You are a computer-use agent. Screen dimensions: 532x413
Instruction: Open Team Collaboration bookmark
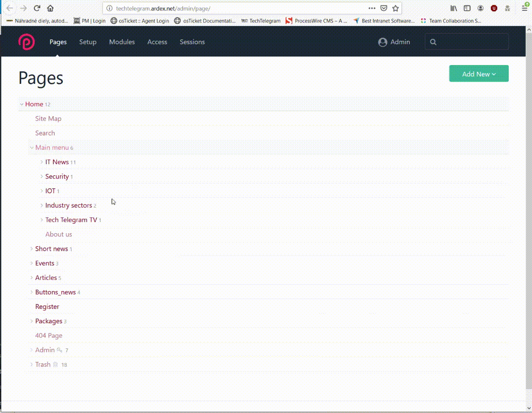click(451, 21)
